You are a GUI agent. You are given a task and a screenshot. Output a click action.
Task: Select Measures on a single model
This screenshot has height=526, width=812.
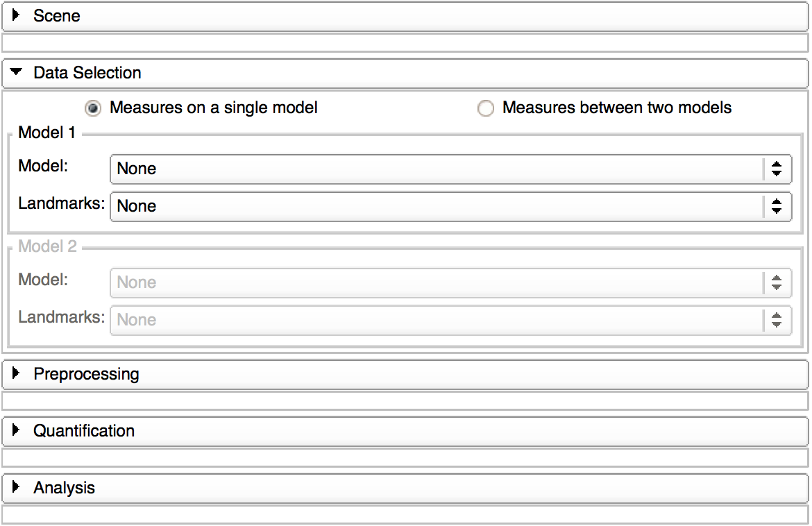point(92,108)
